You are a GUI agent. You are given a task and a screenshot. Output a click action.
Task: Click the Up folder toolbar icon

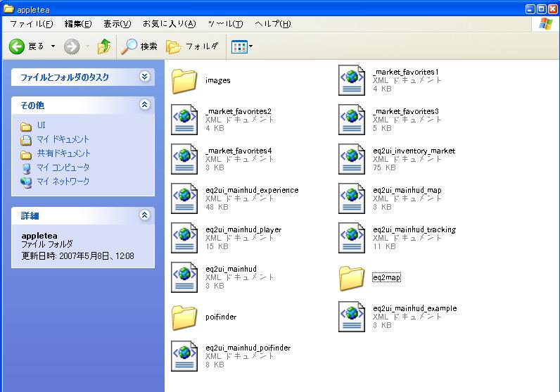[104, 46]
